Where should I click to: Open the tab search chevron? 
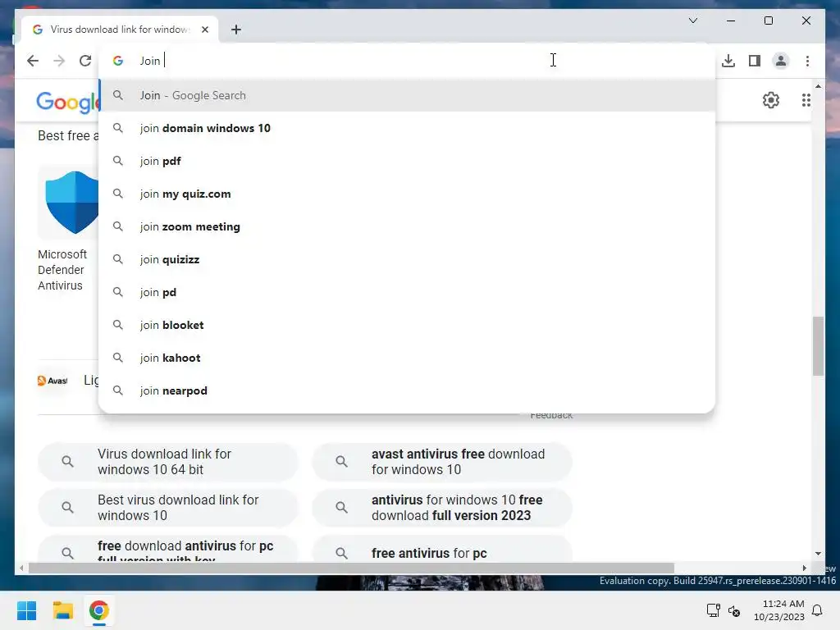[692, 21]
